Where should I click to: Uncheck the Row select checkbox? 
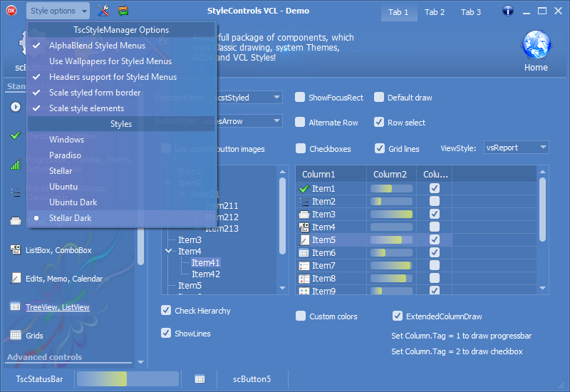(379, 122)
